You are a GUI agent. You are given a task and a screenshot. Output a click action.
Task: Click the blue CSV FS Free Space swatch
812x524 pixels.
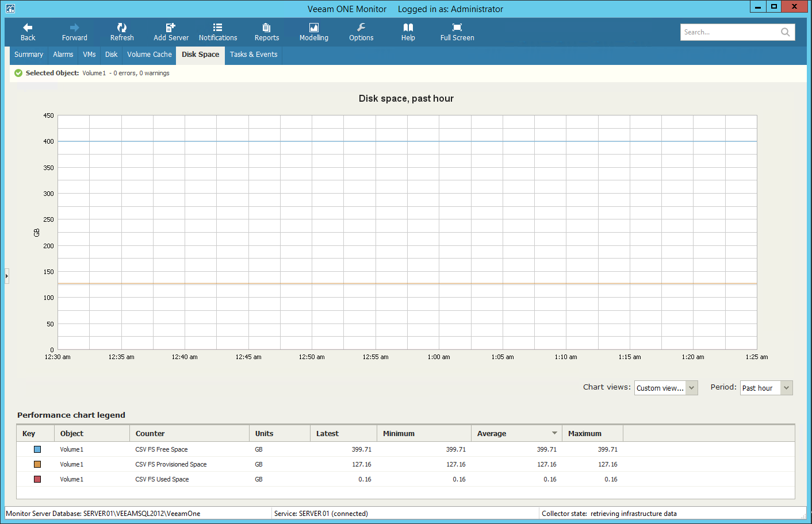[37, 449]
